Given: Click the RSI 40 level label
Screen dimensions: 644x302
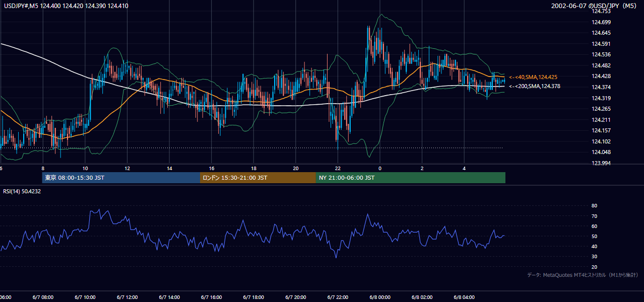Looking at the screenshot, I should [x=594, y=246].
